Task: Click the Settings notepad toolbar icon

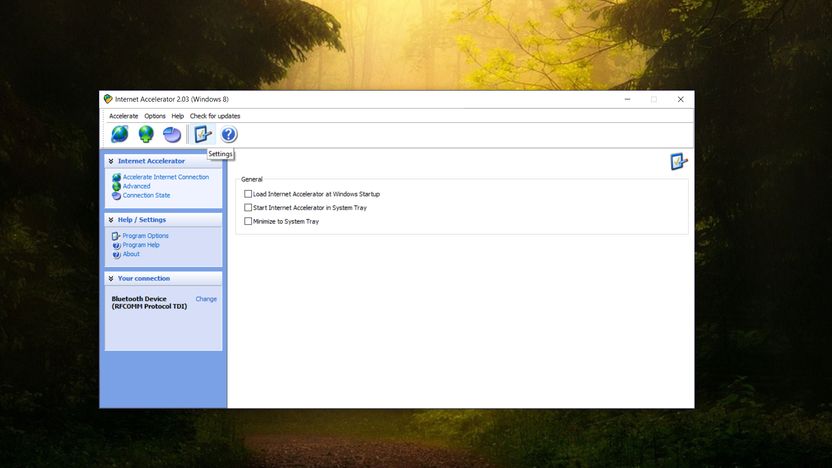Action: click(203, 134)
